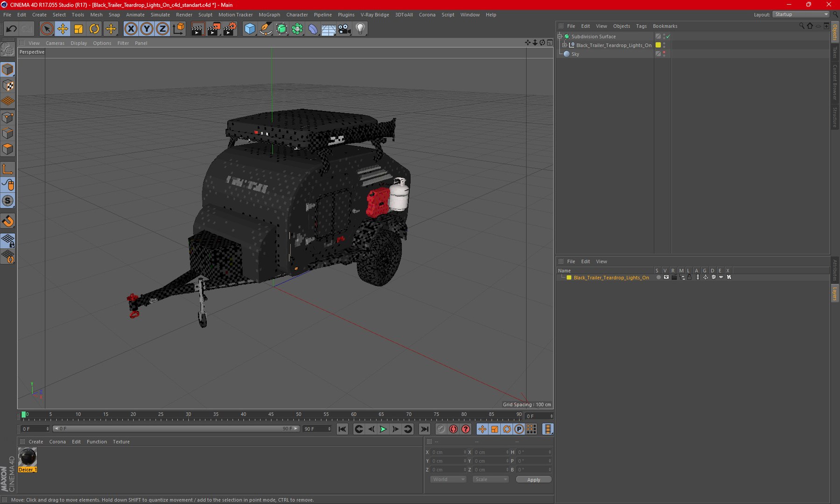Add a Camera object
Image resolution: width=840 pixels, height=504 pixels.
pos(344,29)
